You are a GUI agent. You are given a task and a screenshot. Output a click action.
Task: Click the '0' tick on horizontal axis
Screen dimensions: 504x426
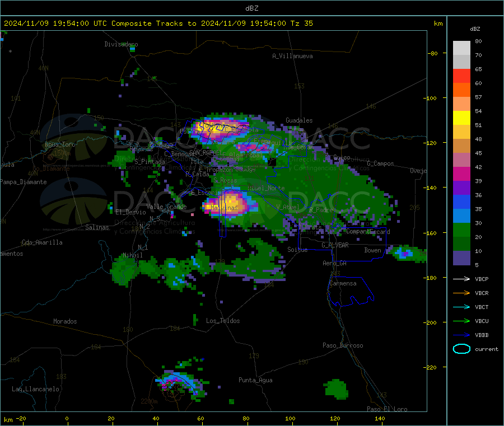67,418
